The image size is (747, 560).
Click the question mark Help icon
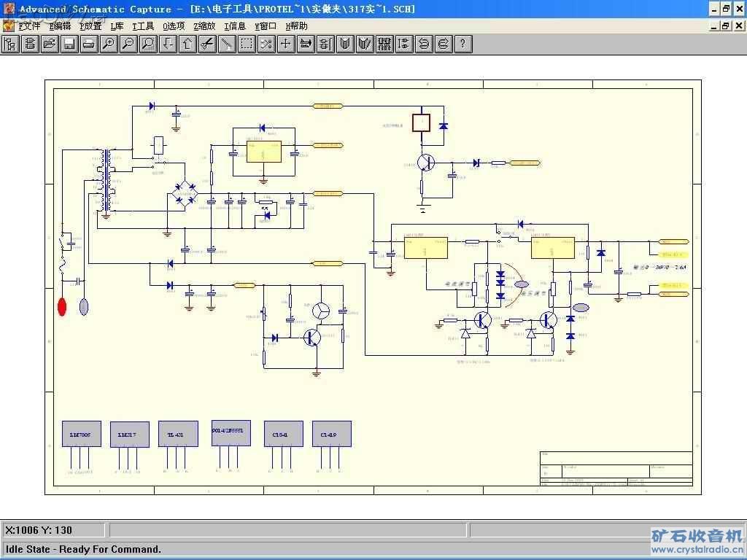[x=462, y=44]
